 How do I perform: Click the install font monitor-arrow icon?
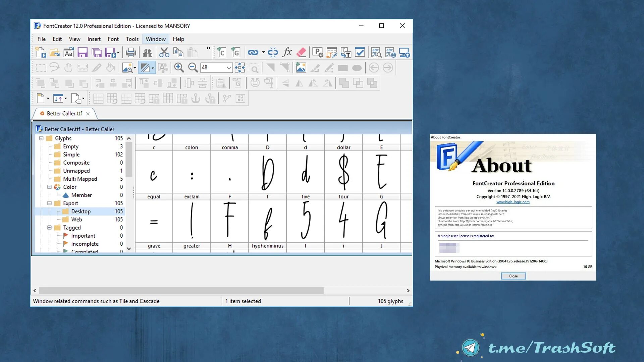[404, 53]
